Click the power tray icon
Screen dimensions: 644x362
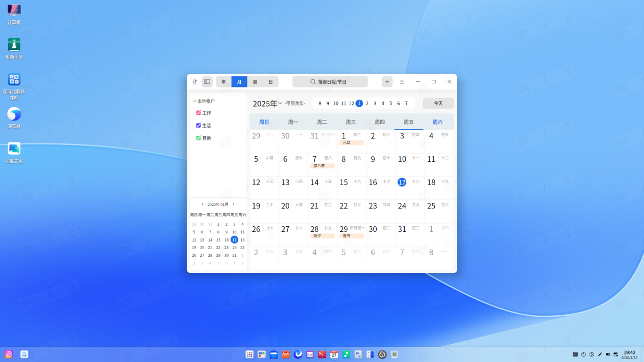click(583, 354)
